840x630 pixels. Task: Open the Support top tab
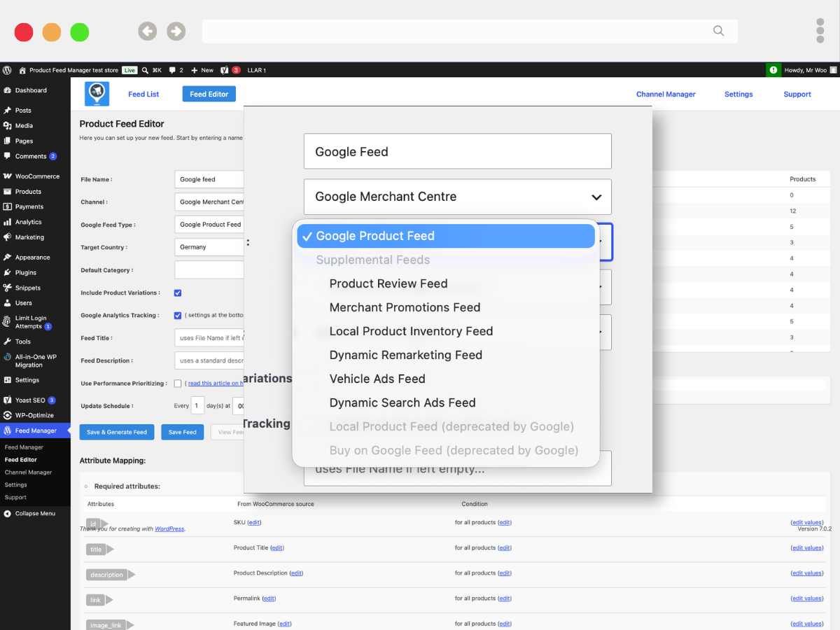coord(797,94)
